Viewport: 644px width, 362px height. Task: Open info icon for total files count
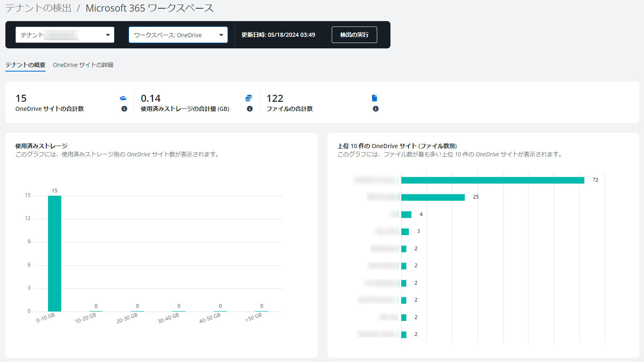pos(376,109)
